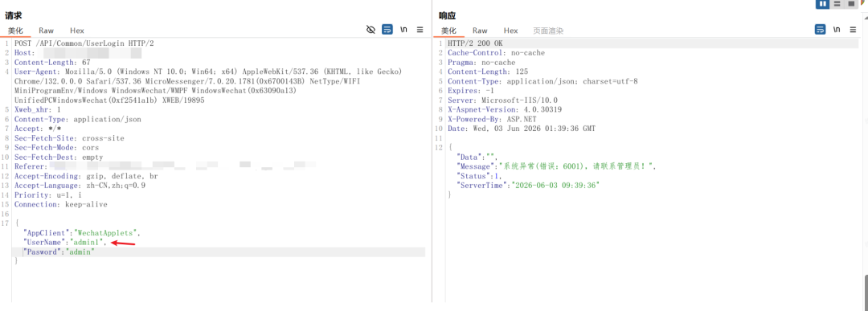The height and width of the screenshot is (311, 868).
Task: Click the Sec-Fetch-Dest: empty header
Action: pos(58,158)
